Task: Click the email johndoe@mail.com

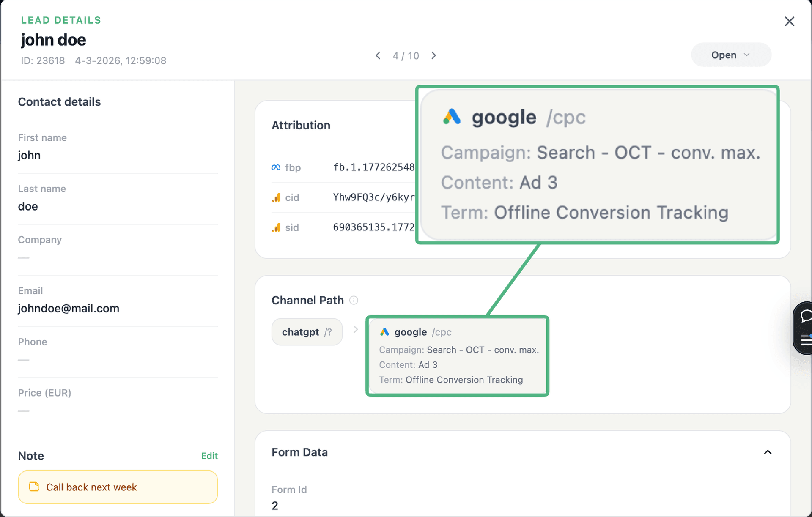Action: [x=69, y=308]
